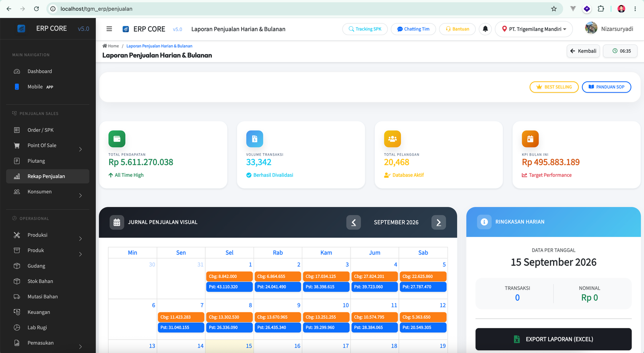Screen dimensions: 644x353
Task: Expand the Konsumen submenu
Action: (x=80, y=196)
